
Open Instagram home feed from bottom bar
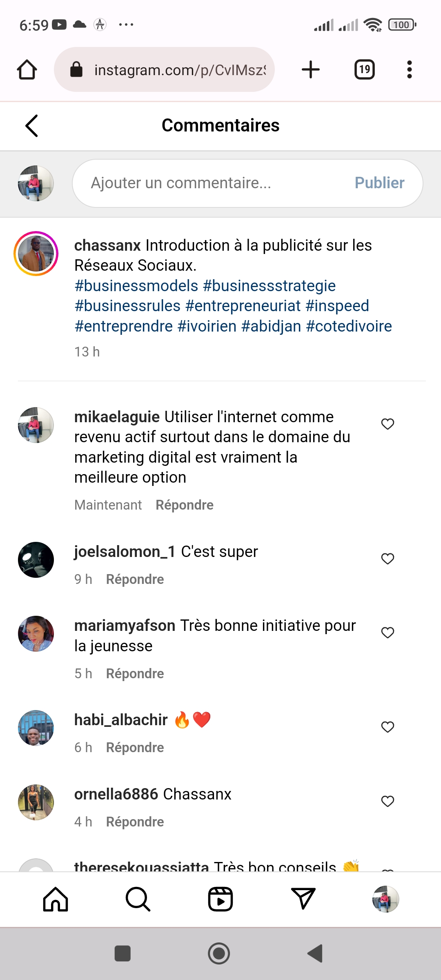(56, 899)
